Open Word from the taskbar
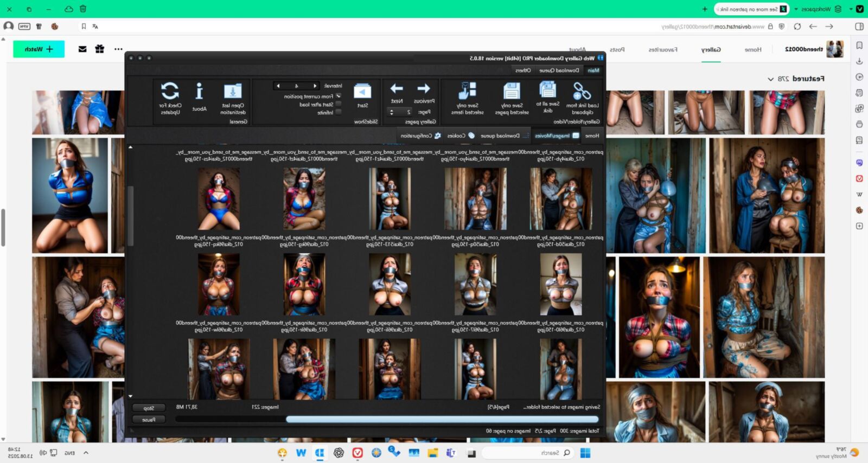The height and width of the screenshot is (463, 868). tap(301, 453)
